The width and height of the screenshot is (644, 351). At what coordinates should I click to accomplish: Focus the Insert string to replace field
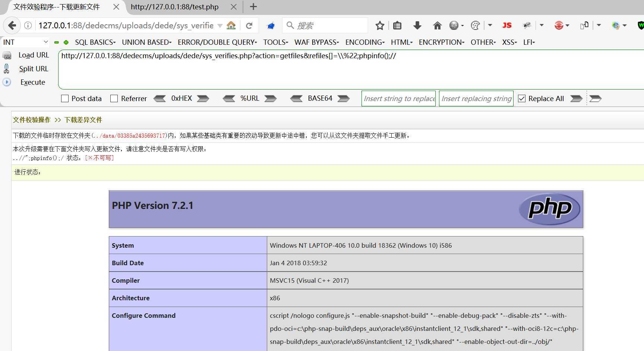coord(398,98)
